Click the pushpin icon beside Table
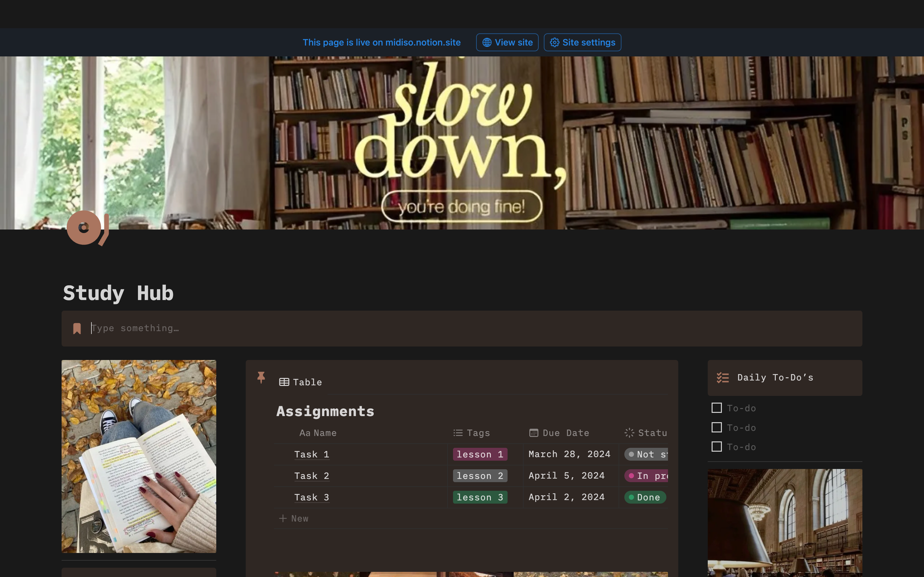Image resolution: width=924 pixels, height=577 pixels. tap(261, 377)
